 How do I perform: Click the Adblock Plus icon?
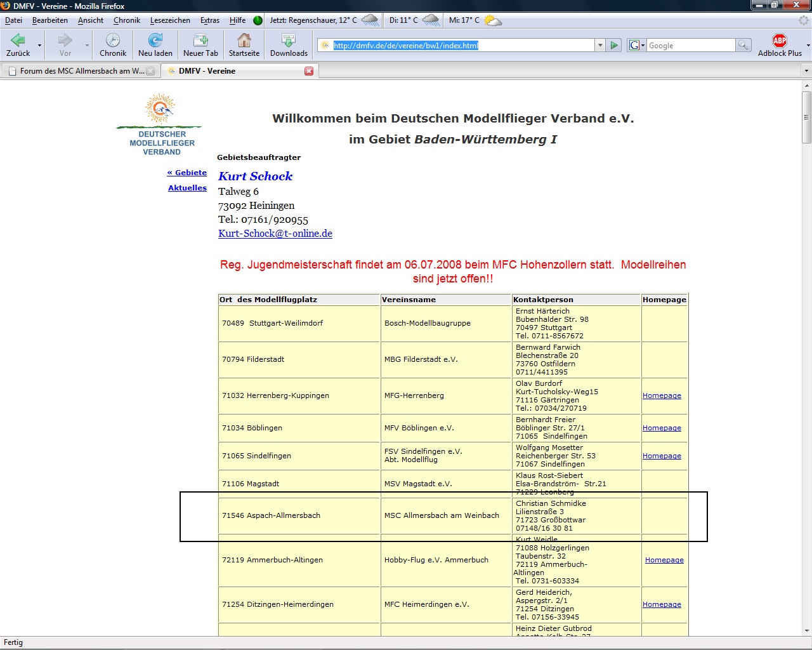click(780, 41)
